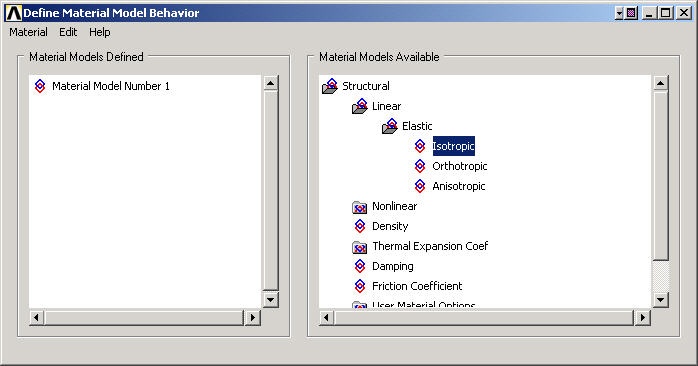Select the Damping entry
This screenshot has height=366, width=698.
pyautogui.click(x=393, y=266)
